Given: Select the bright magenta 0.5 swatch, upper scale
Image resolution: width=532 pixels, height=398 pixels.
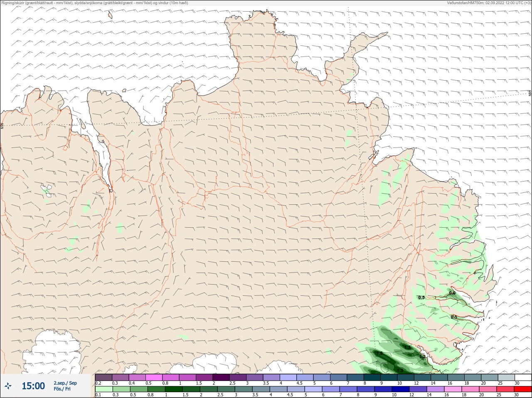Looking at the screenshot, I should click(x=154, y=377).
